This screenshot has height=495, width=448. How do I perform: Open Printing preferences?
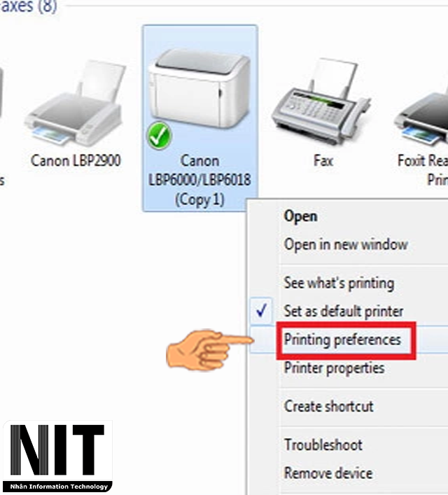(x=342, y=340)
